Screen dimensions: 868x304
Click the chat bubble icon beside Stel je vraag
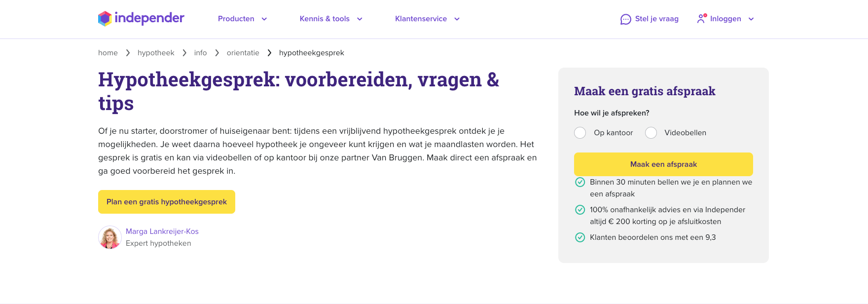pos(626,19)
